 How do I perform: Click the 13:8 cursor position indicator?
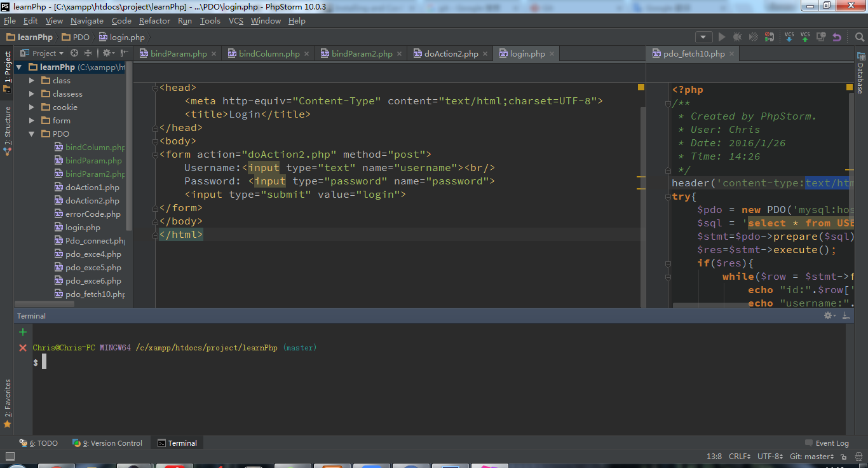pyautogui.click(x=714, y=457)
